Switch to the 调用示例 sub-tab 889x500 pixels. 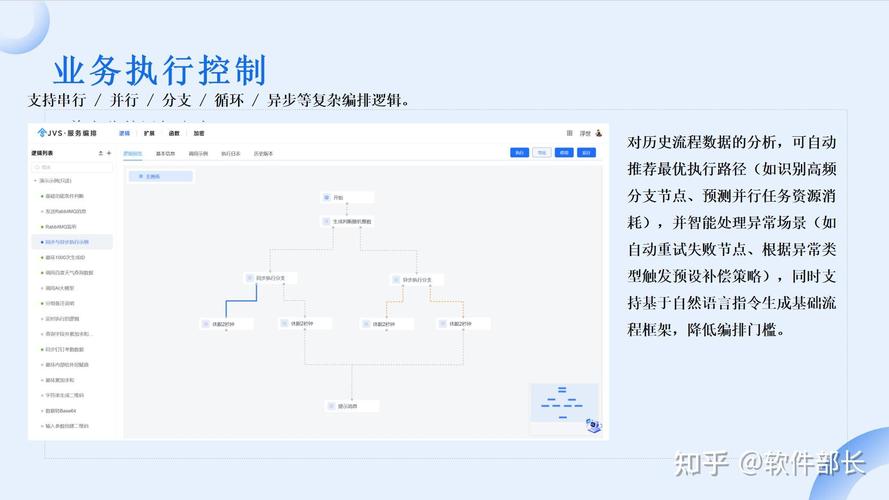198,154
